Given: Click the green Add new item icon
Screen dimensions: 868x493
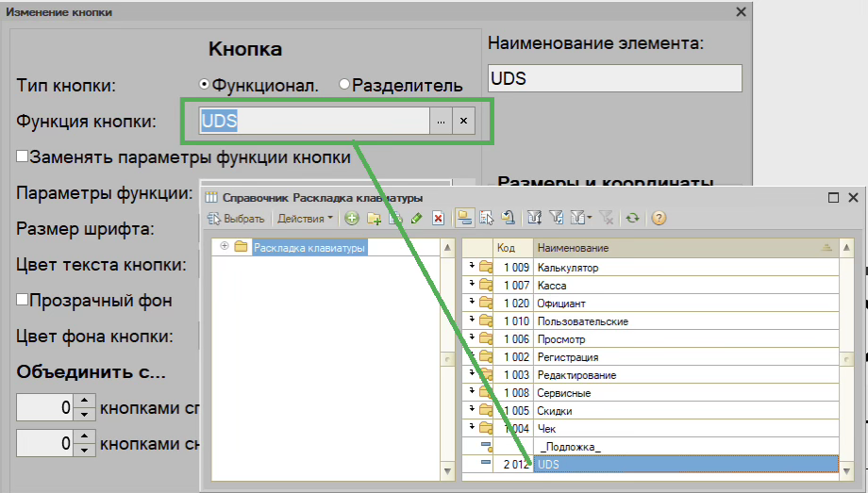Looking at the screenshot, I should click(x=352, y=219).
